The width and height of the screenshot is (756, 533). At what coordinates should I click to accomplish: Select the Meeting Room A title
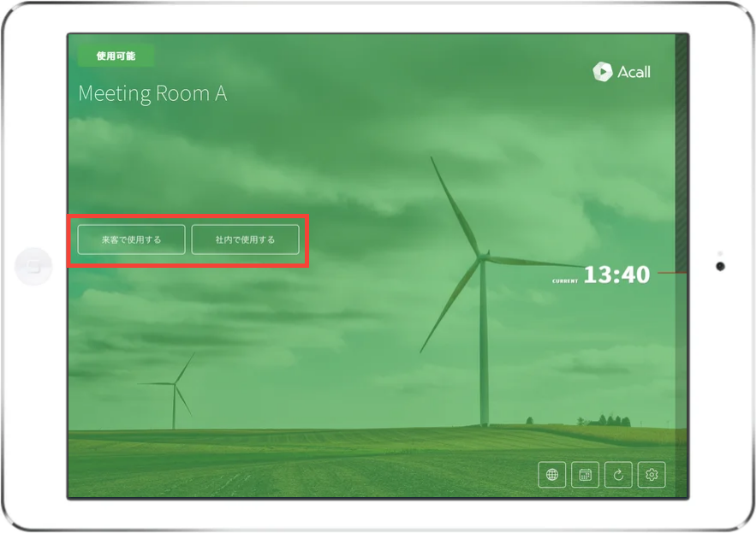(152, 93)
